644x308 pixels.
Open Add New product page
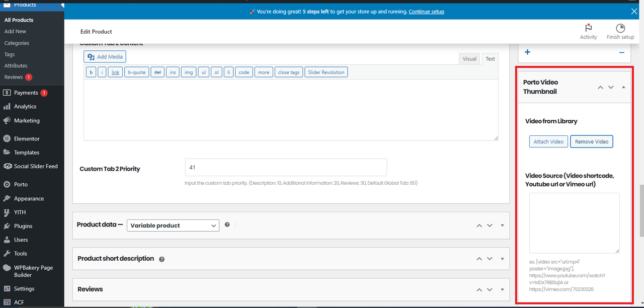point(15,31)
